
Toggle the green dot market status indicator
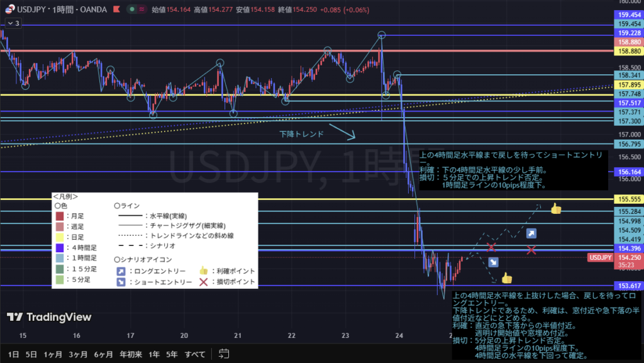coord(131,9)
